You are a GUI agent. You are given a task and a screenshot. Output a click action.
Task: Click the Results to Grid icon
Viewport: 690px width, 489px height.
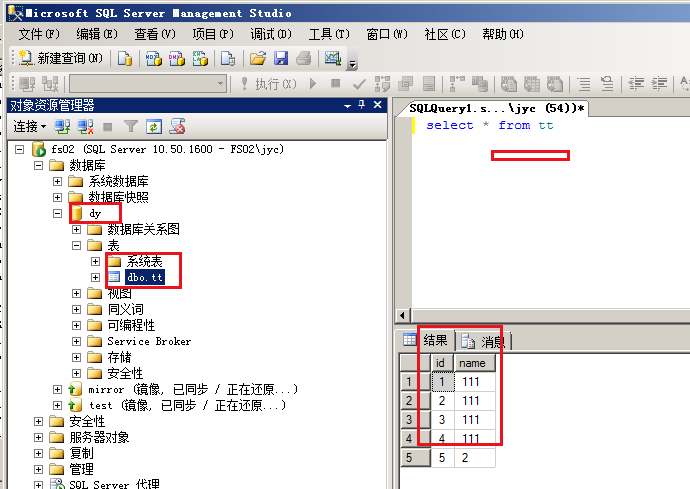[x=532, y=84]
